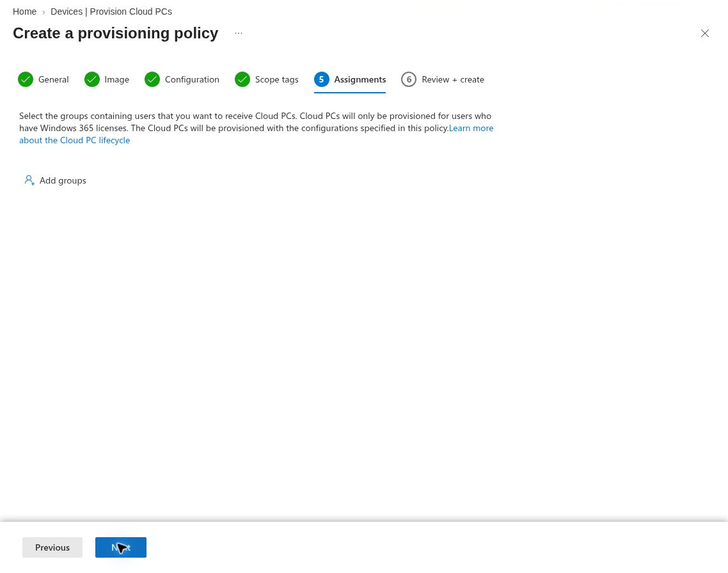728x573 pixels.
Task: Switch to the Configuration tab
Action: [x=192, y=79]
